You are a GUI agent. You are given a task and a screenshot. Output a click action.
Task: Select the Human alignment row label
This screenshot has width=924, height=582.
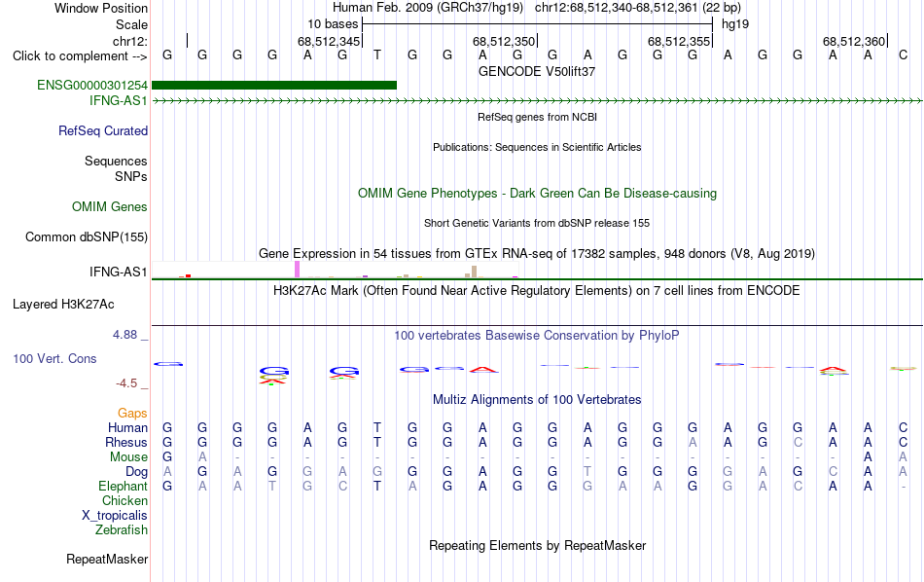[x=127, y=427]
